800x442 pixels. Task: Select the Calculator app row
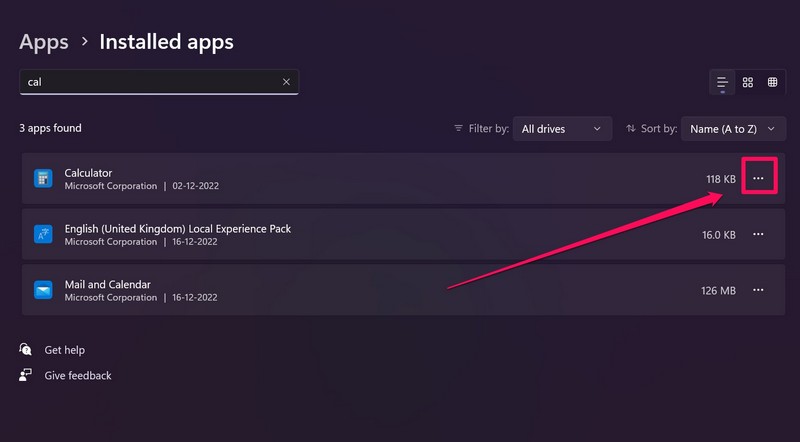coord(380,179)
